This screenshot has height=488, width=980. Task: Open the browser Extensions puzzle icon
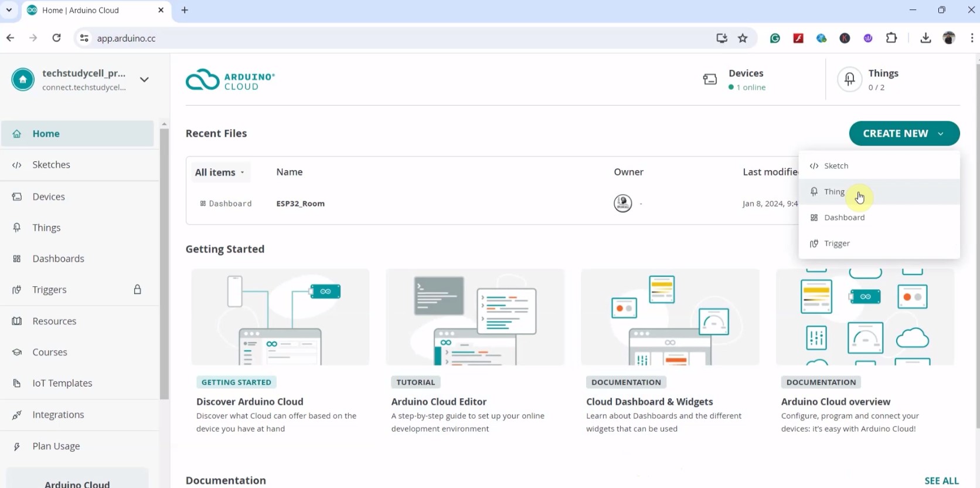coord(891,38)
